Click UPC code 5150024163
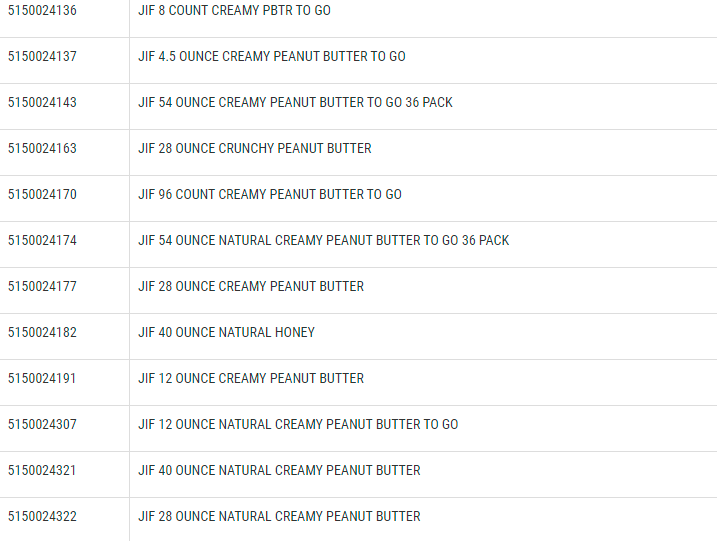The image size is (717, 541). 42,148
